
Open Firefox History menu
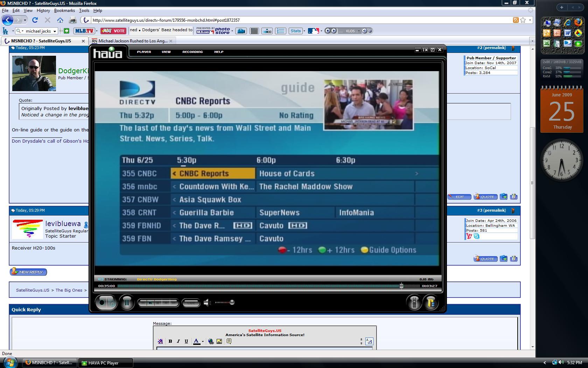[x=43, y=11]
